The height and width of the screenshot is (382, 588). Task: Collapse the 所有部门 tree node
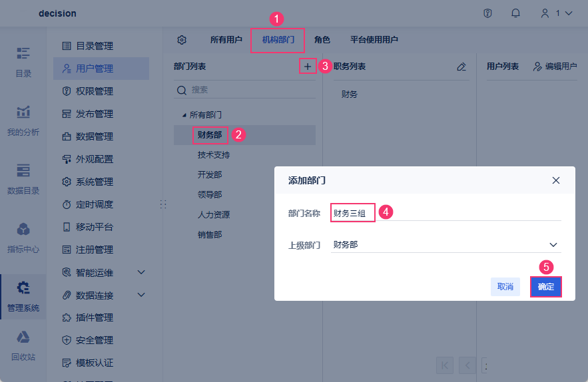[184, 115]
